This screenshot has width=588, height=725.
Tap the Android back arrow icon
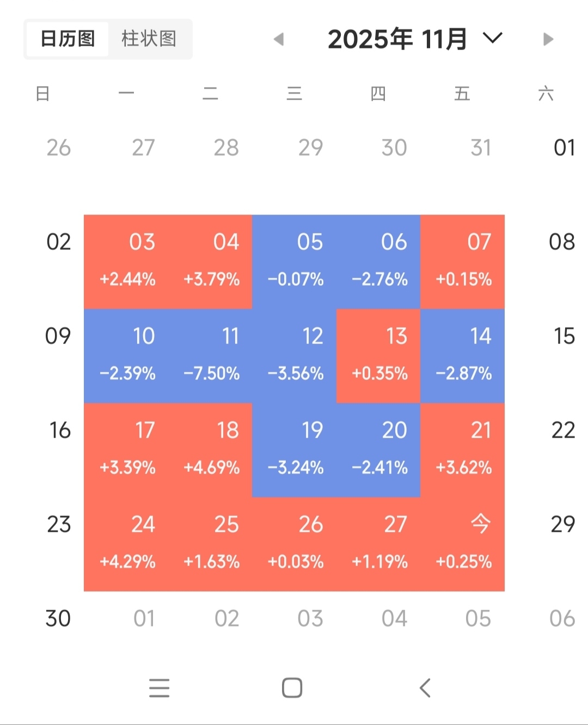pyautogui.click(x=425, y=688)
